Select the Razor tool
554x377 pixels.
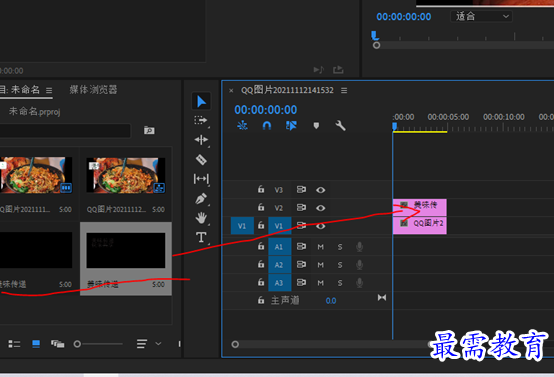(201, 160)
